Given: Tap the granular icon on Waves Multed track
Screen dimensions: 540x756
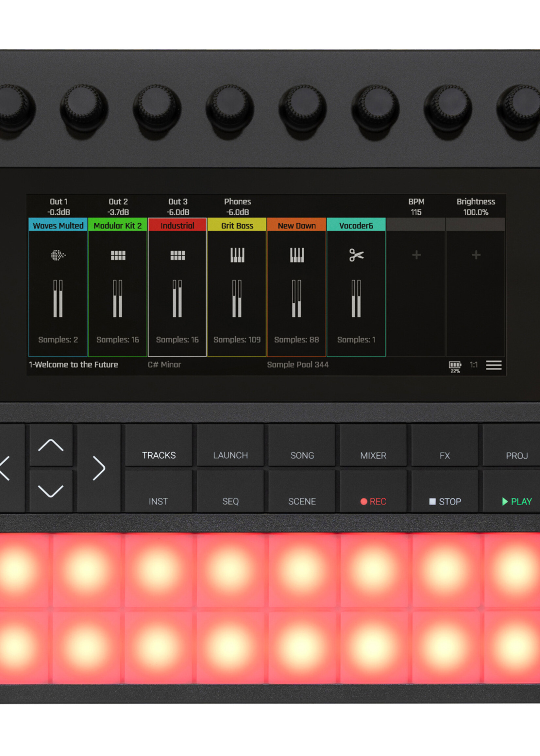Looking at the screenshot, I should click(x=58, y=255).
